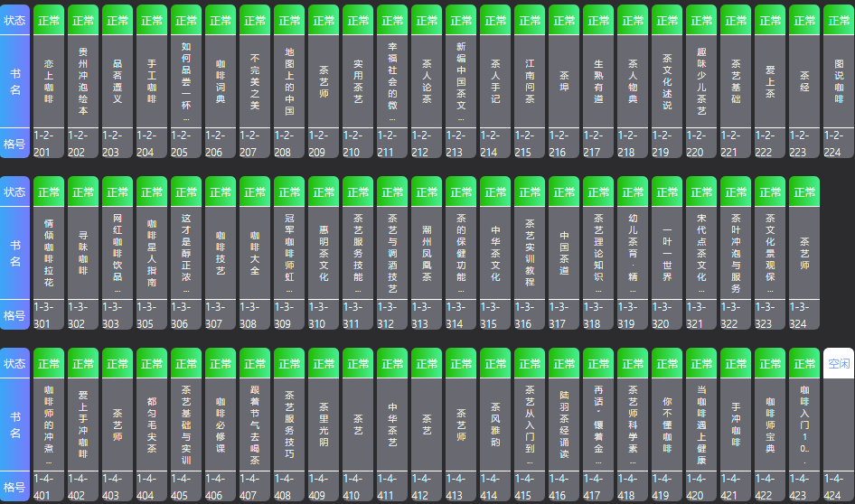Screen dimensions: 855x504
Task: Open the book 跟着节气去喝茶
Action: click(255, 425)
